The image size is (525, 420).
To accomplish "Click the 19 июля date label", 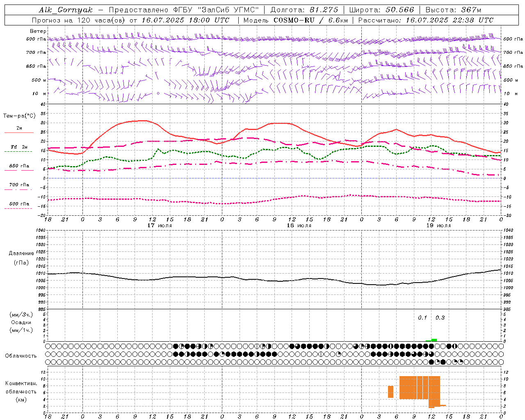I will (438, 225).
